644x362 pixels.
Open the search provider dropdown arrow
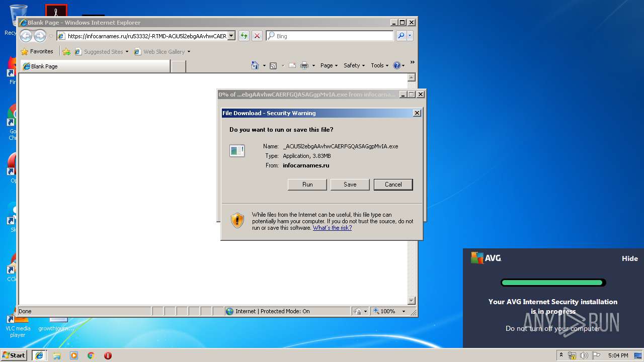point(410,36)
